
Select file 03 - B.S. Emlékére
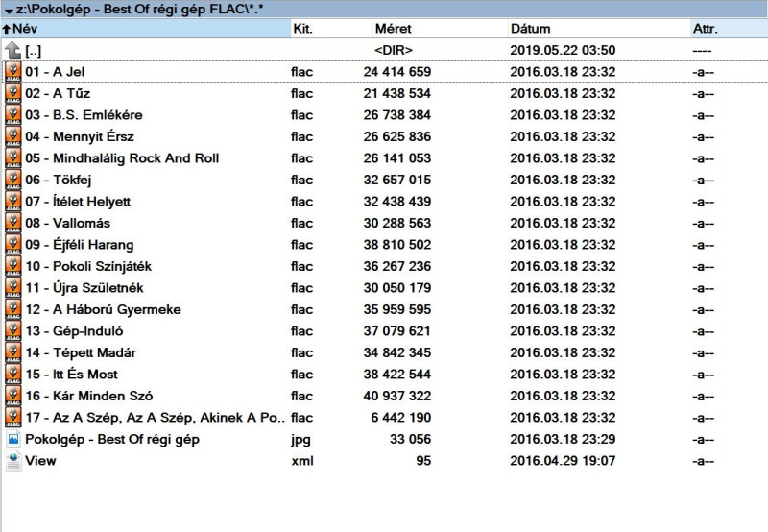coord(84,115)
